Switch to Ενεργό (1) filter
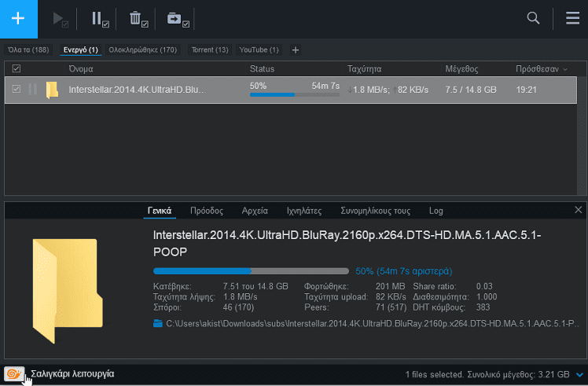 pyautogui.click(x=81, y=50)
